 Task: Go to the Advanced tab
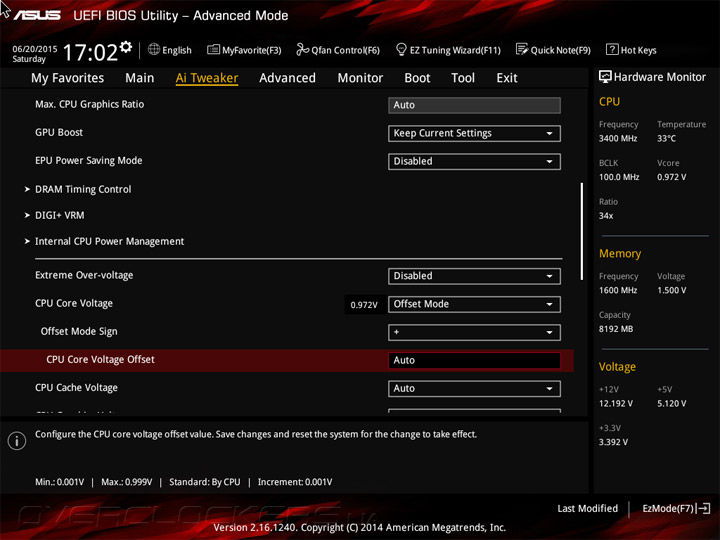pos(287,78)
